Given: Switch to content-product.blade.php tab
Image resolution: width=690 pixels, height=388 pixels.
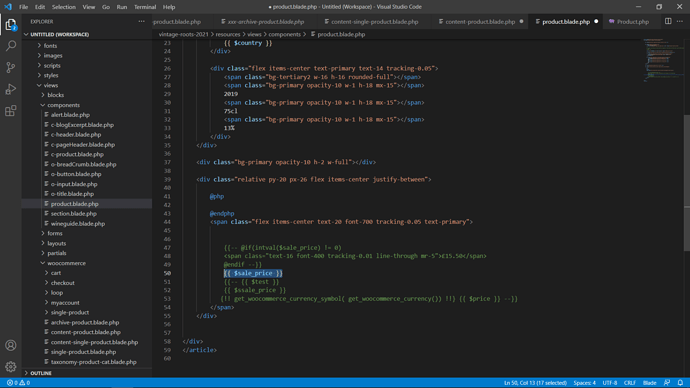Looking at the screenshot, I should (x=481, y=22).
